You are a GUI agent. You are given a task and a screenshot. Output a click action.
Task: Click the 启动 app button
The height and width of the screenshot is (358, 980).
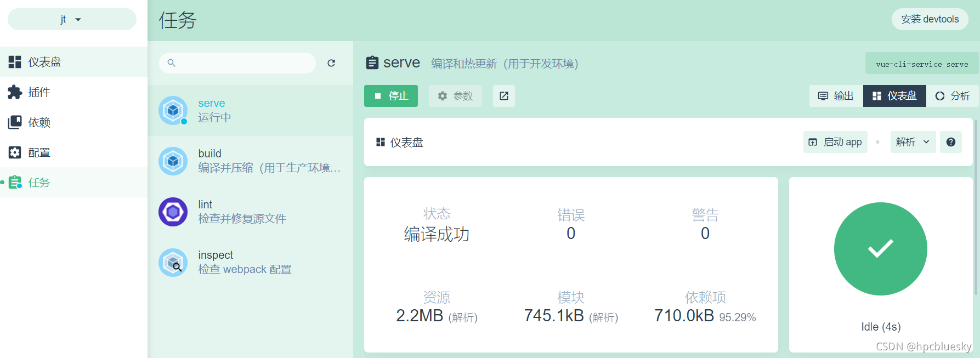tap(835, 142)
